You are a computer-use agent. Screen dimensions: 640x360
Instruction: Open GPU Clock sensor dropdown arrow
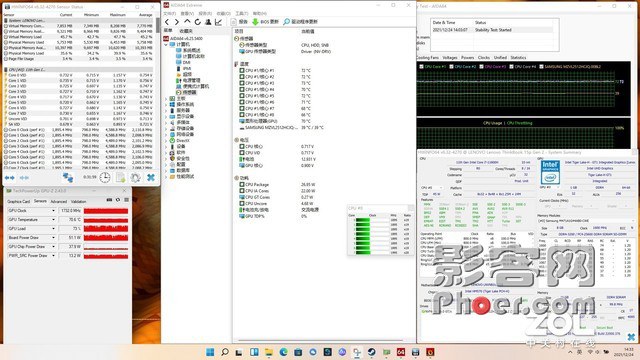[53, 211]
